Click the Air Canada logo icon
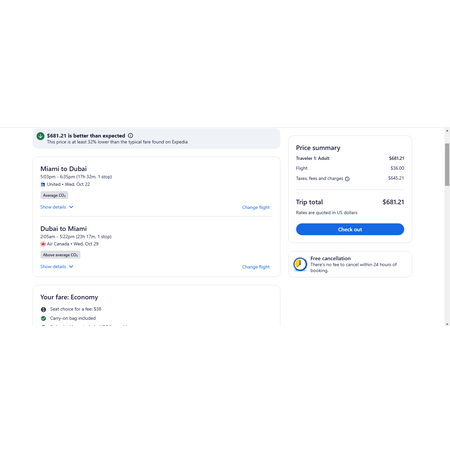 click(43, 244)
